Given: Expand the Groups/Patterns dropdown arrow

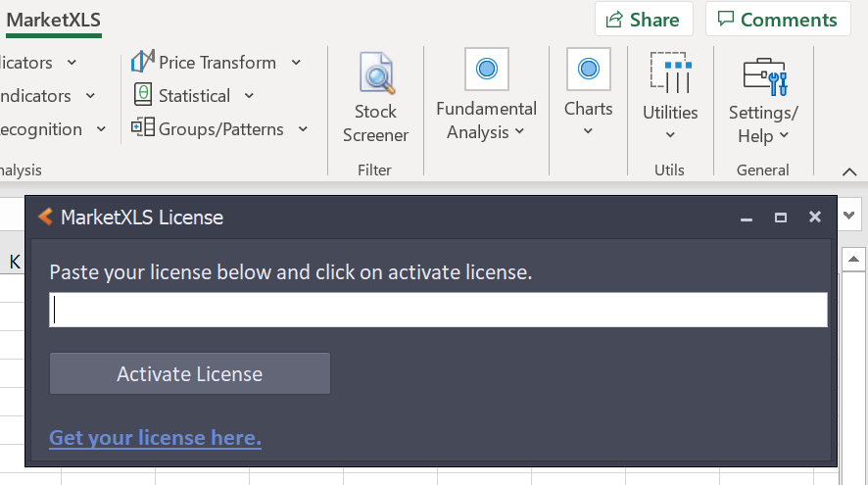Looking at the screenshot, I should tap(303, 129).
